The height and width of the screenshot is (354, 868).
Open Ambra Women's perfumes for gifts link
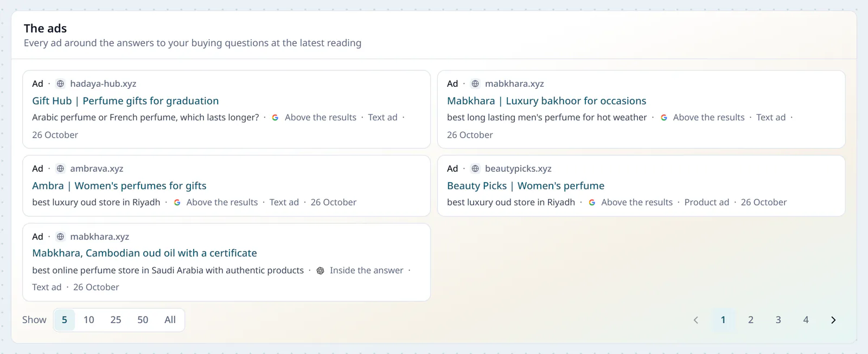(119, 186)
